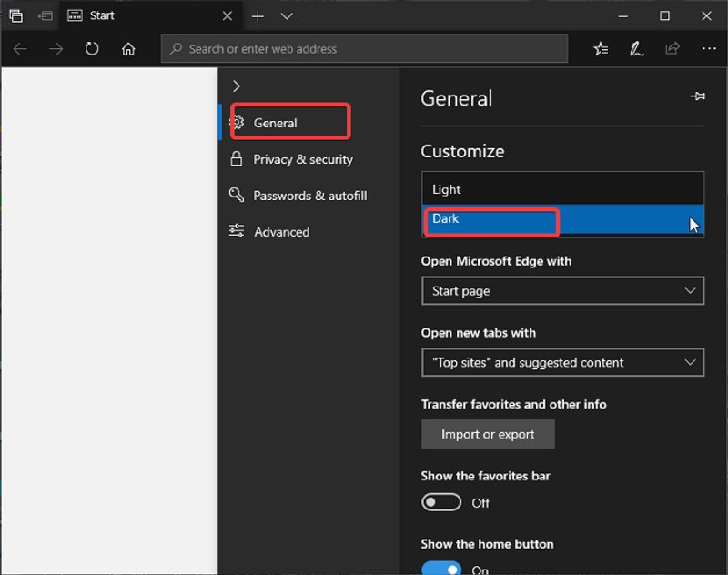The width and height of the screenshot is (728, 575).
Task: Go to the home page via the house icon
Action: (x=128, y=49)
